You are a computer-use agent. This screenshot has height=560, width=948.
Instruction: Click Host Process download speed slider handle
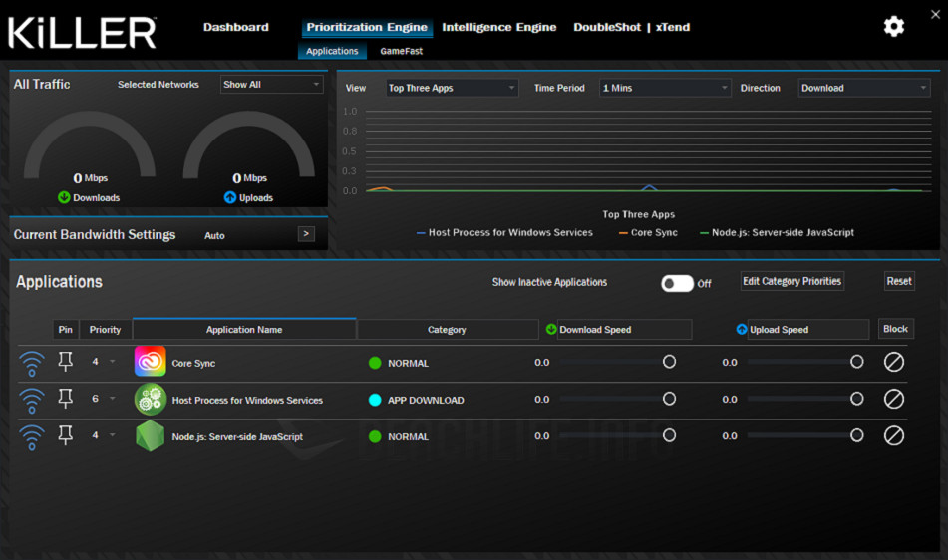tap(669, 399)
